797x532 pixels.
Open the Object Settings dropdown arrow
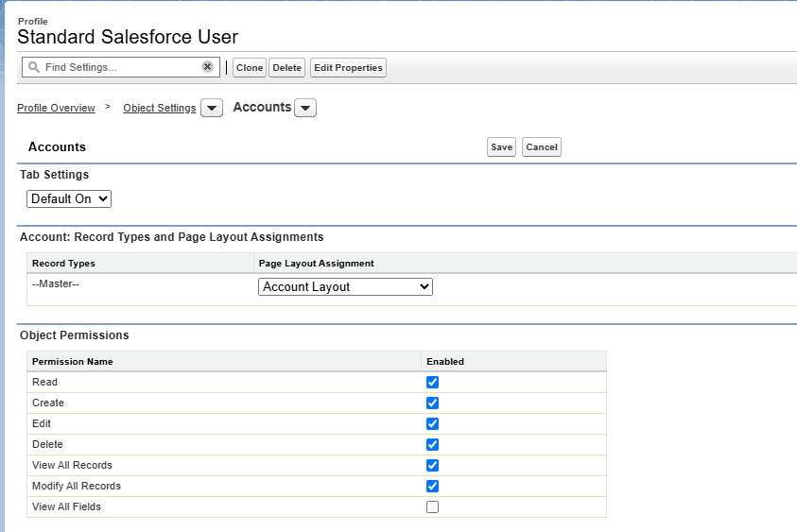click(212, 109)
